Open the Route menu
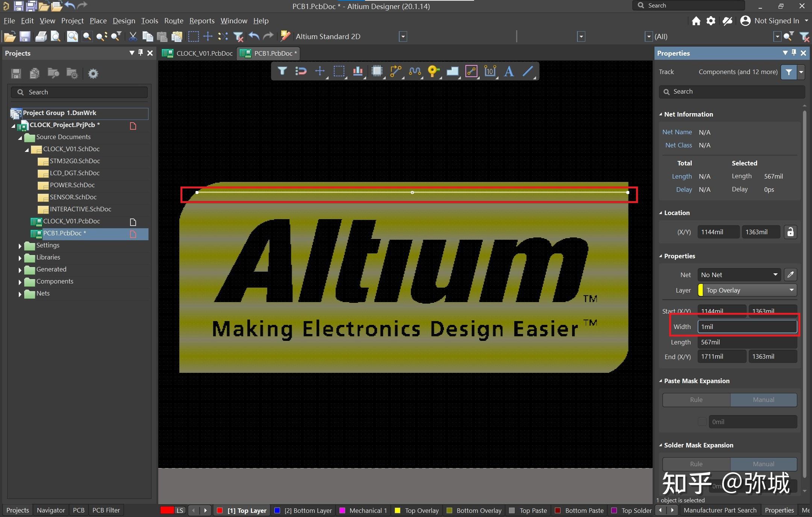This screenshot has height=517, width=812. [x=174, y=21]
